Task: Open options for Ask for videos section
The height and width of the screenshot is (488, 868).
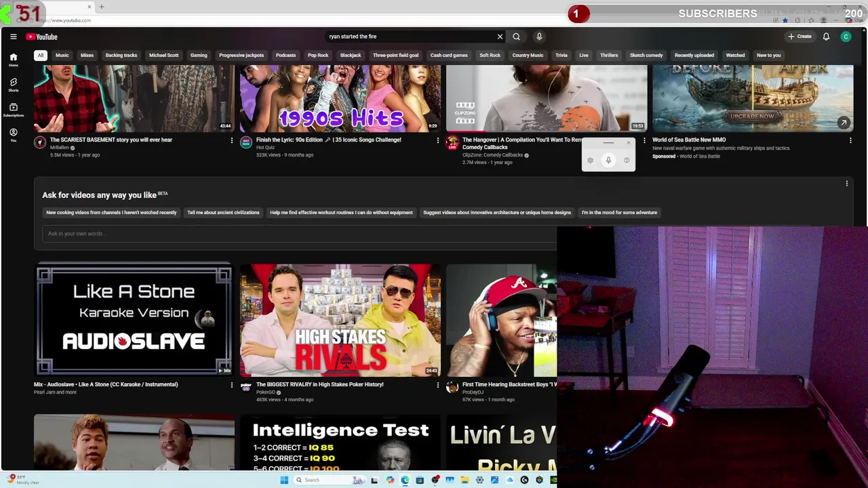Action: coord(846,184)
